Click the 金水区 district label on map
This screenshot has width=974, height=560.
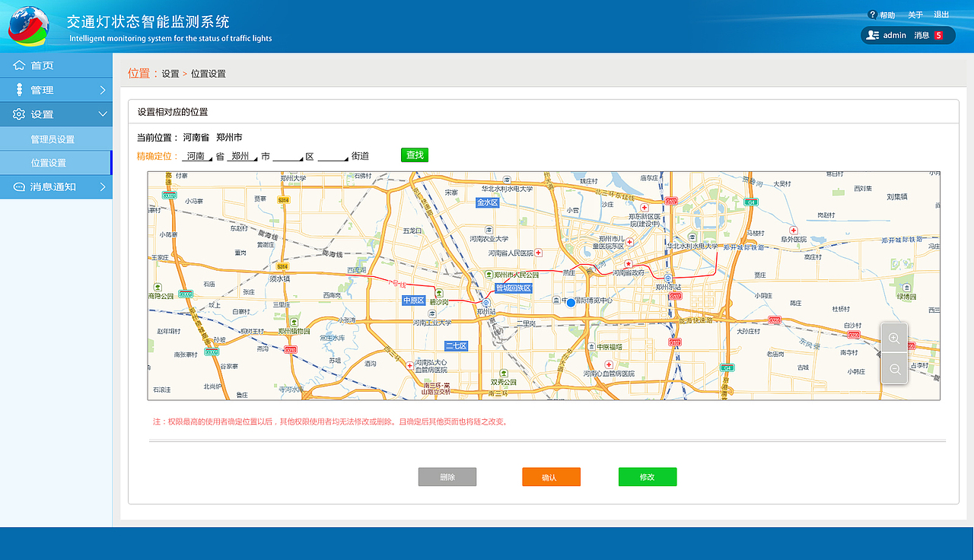coord(487,202)
